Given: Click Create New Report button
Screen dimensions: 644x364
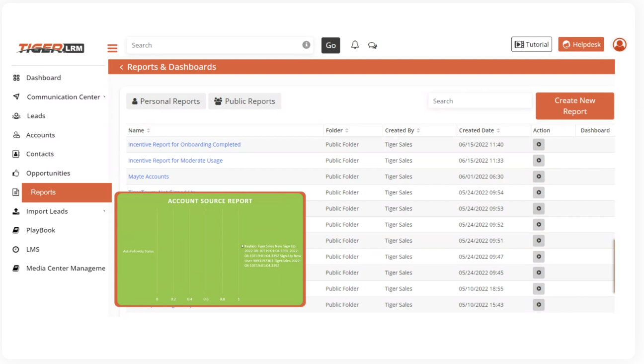Looking at the screenshot, I should coord(574,106).
